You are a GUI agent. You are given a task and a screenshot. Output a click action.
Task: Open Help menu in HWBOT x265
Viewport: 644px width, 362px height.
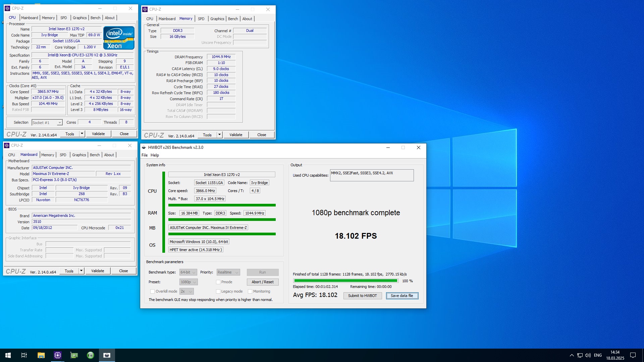pos(155,155)
